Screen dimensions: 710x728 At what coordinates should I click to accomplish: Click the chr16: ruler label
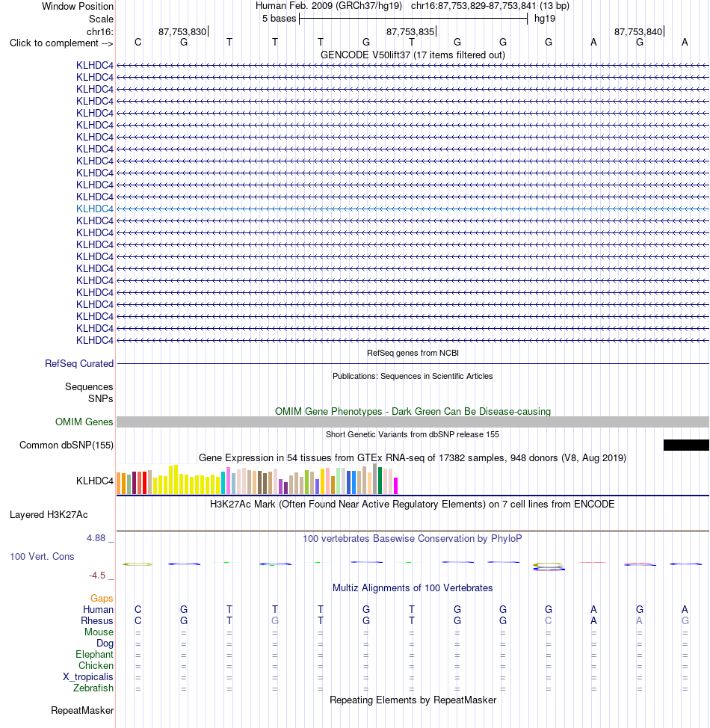(x=100, y=31)
